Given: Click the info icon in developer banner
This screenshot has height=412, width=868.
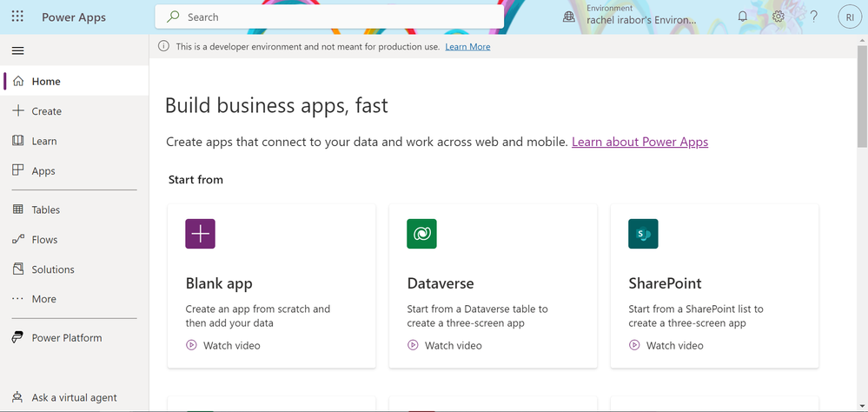Looking at the screenshot, I should [x=164, y=47].
